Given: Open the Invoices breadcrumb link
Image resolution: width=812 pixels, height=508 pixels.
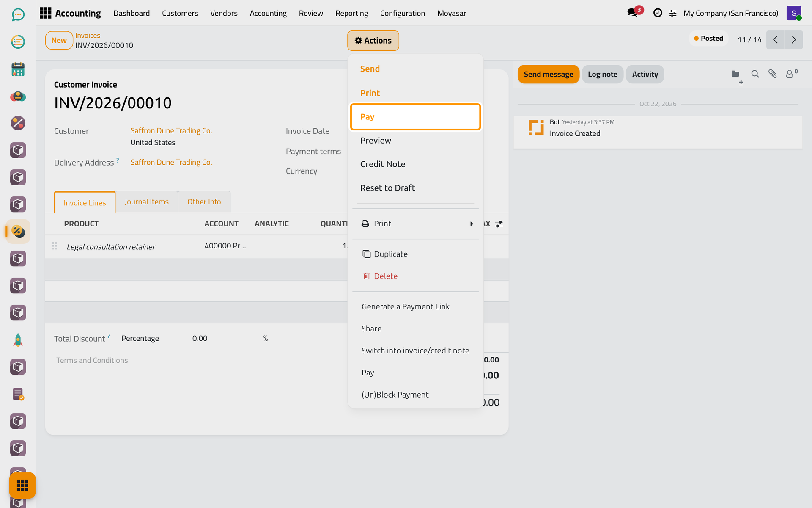Looking at the screenshot, I should [x=88, y=36].
